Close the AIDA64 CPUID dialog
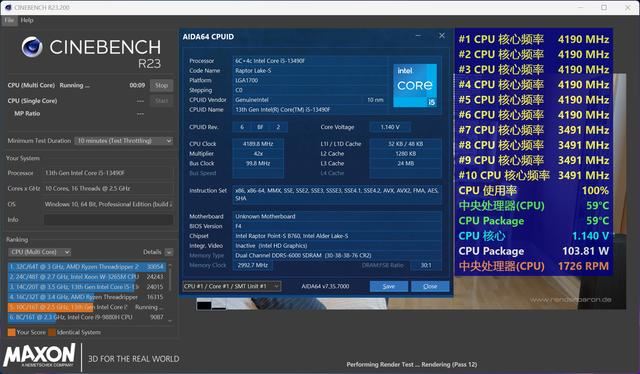640x374 pixels. coord(442,36)
